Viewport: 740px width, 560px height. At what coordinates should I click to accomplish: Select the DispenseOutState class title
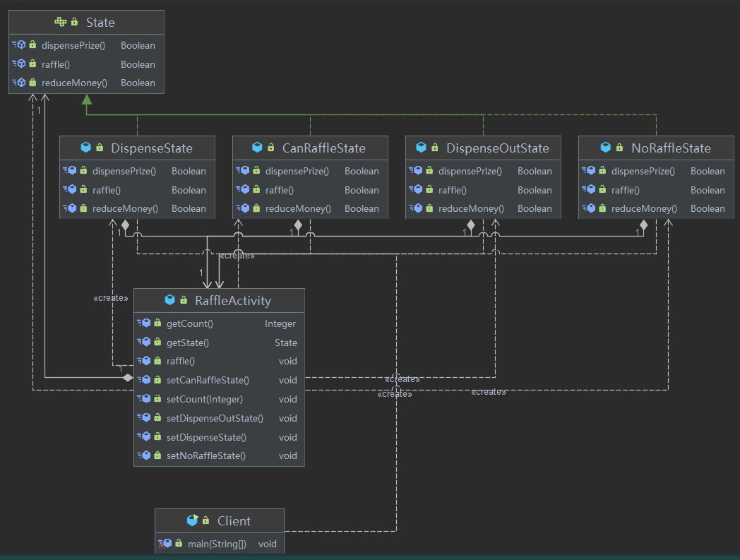[498, 148]
